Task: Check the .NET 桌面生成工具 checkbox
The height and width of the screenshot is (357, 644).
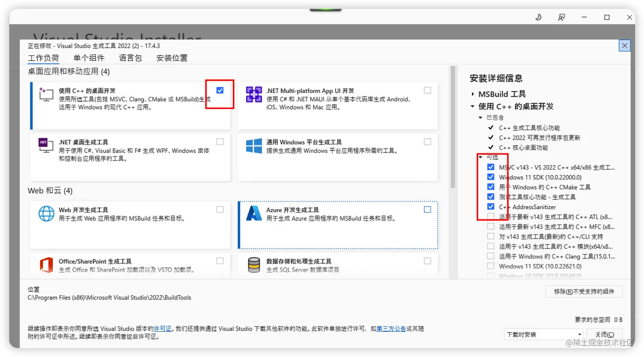Action: 220,142
